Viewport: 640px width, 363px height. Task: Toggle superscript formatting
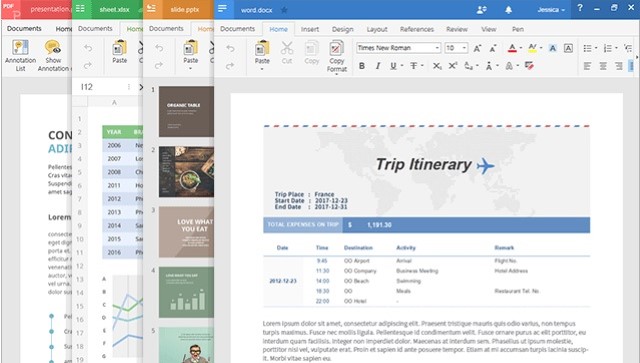tap(453, 66)
